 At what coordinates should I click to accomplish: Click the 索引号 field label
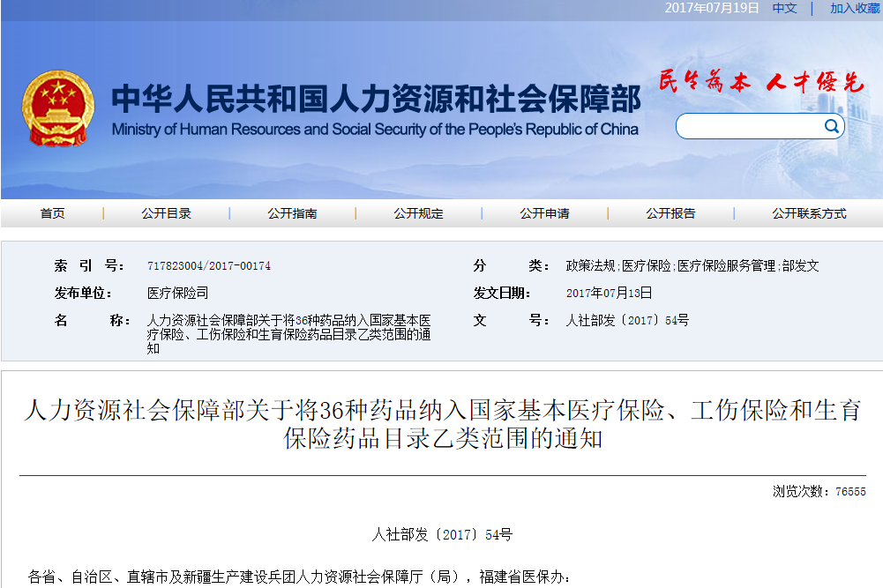click(90, 265)
